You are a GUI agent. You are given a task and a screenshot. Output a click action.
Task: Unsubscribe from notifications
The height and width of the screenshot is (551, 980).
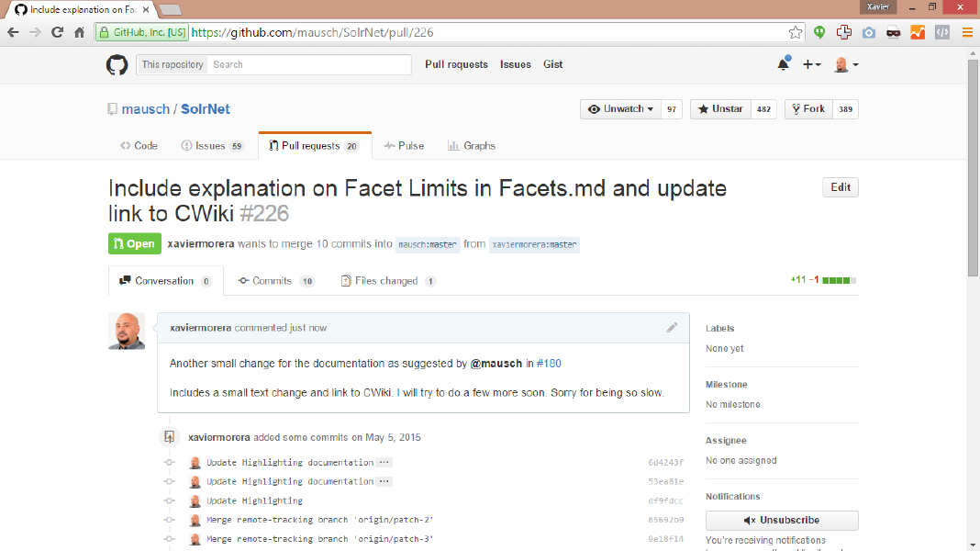point(782,521)
